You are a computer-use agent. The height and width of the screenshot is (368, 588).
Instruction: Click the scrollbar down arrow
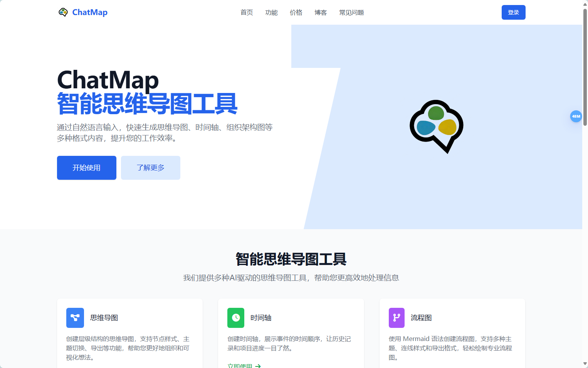point(585,364)
